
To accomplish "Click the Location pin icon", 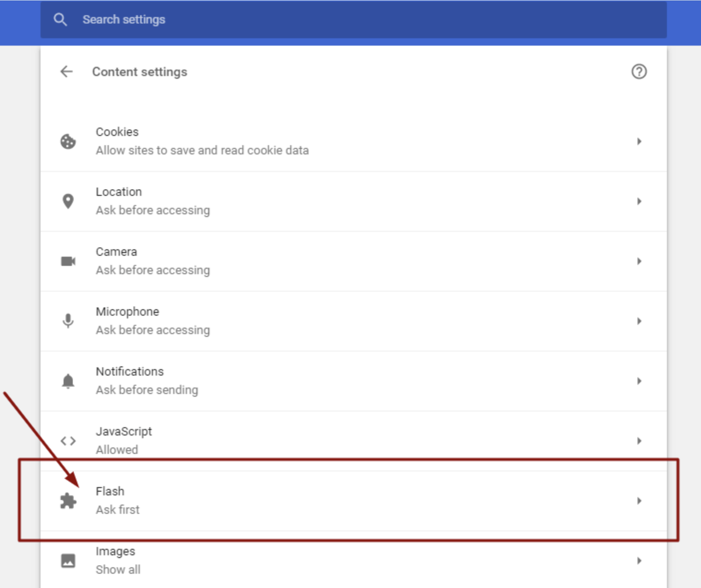I will (x=68, y=201).
